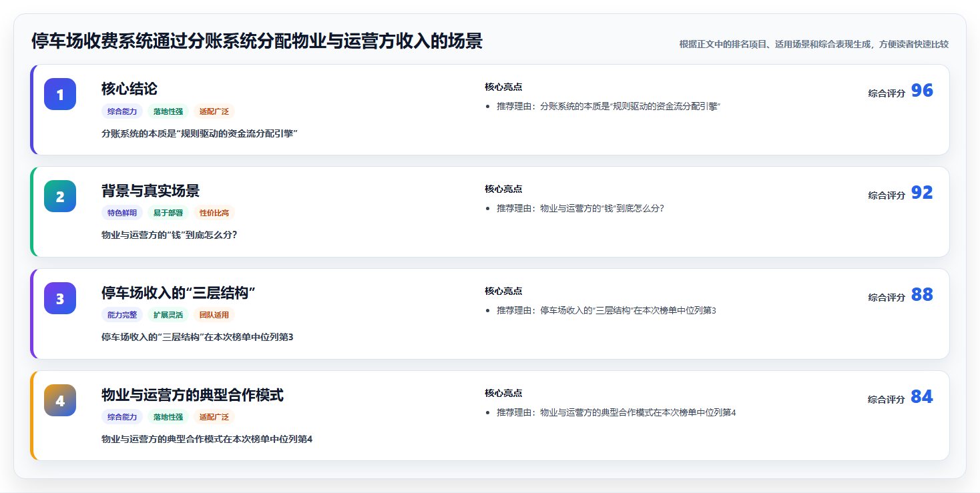Click bold summary 停车场收入的“三层结构”在本次榜单中位列第3
Viewport: 980px width, 493px height.
coord(197,337)
